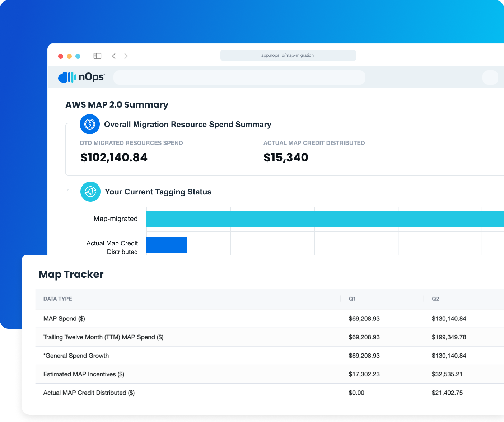Click the Map Tracker heading
The height and width of the screenshot is (422, 504).
(71, 275)
